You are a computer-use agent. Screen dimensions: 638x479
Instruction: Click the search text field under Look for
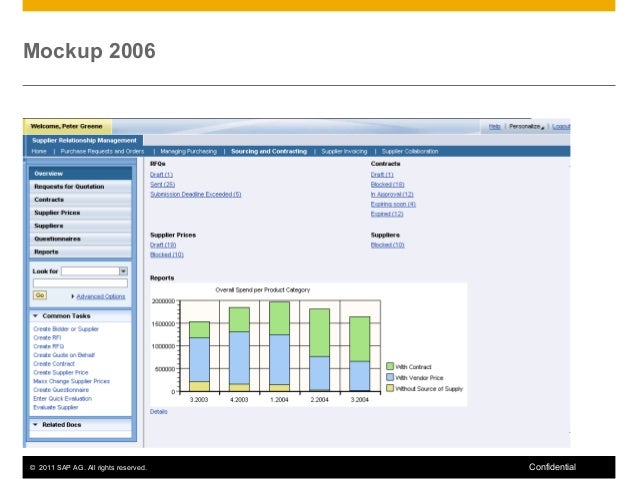[x=80, y=283]
